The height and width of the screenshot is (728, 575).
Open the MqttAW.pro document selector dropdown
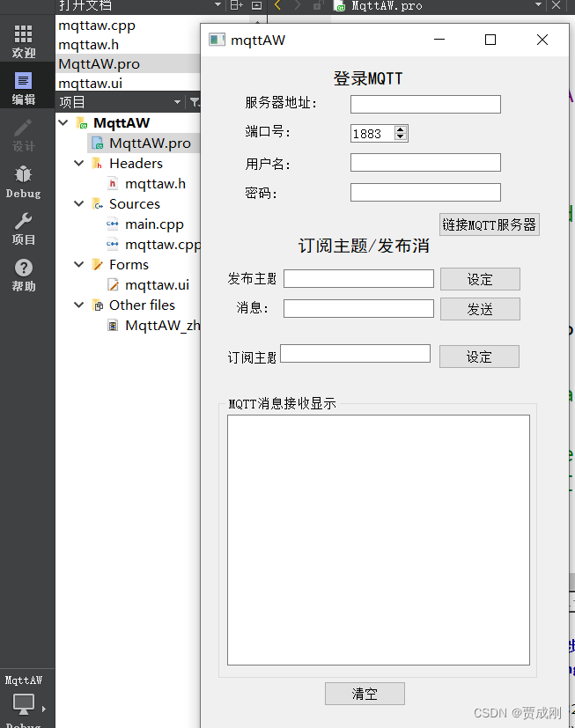coord(538,4)
